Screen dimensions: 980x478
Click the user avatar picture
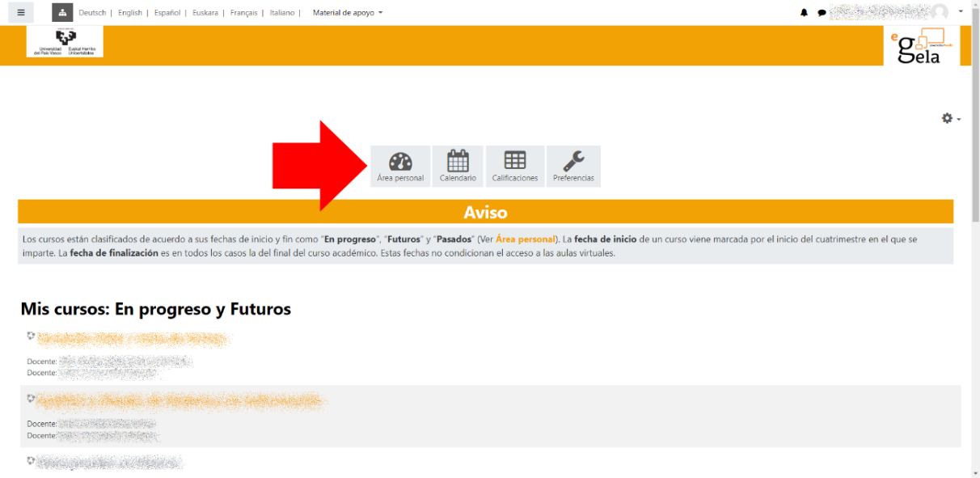pos(939,12)
